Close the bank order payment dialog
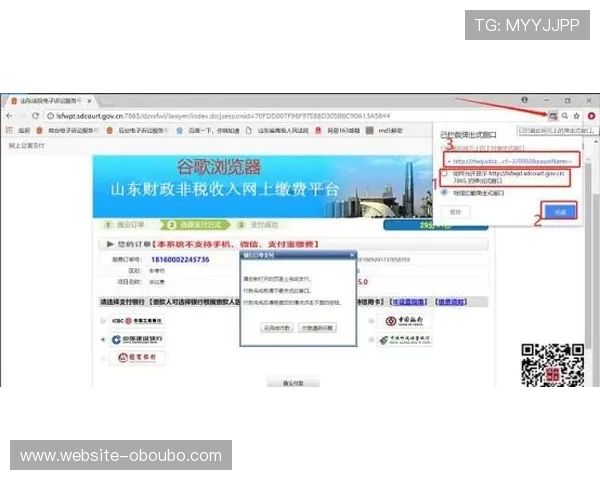Viewport: 600px width, 480px height. [x=352, y=255]
